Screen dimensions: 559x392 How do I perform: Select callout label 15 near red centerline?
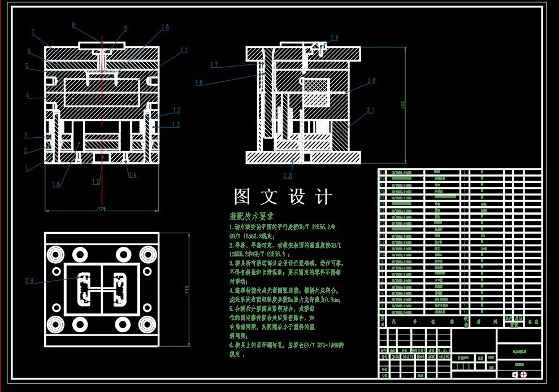pyautogui.click(x=96, y=181)
